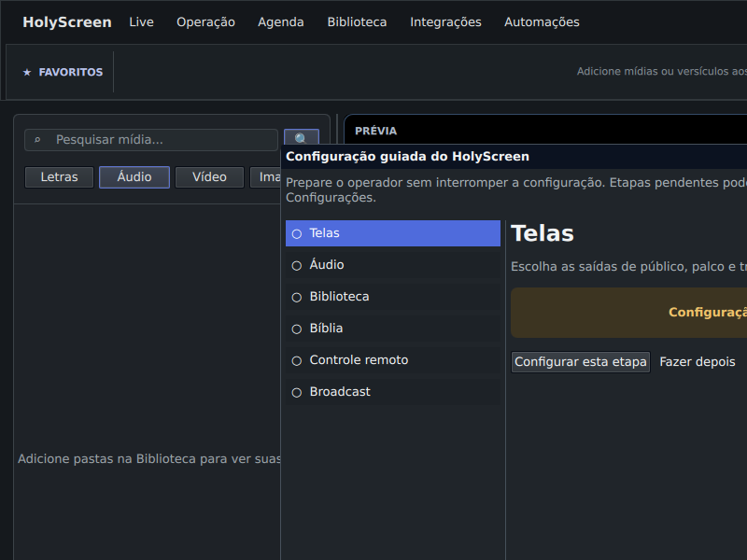Open the Operação menu
Screen dimensions: 747x560
click(205, 21)
